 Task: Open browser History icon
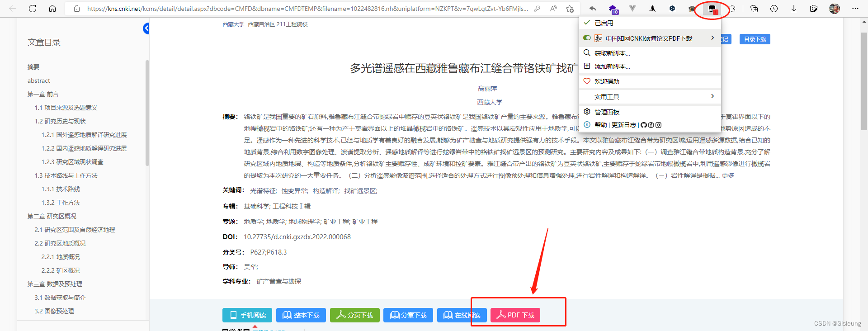tap(774, 9)
